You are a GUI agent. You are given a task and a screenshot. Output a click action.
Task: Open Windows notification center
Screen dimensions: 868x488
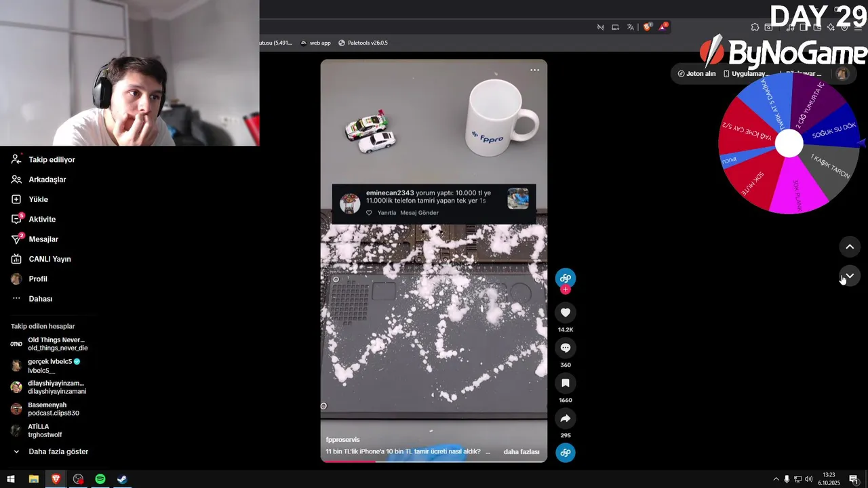pos(853,479)
